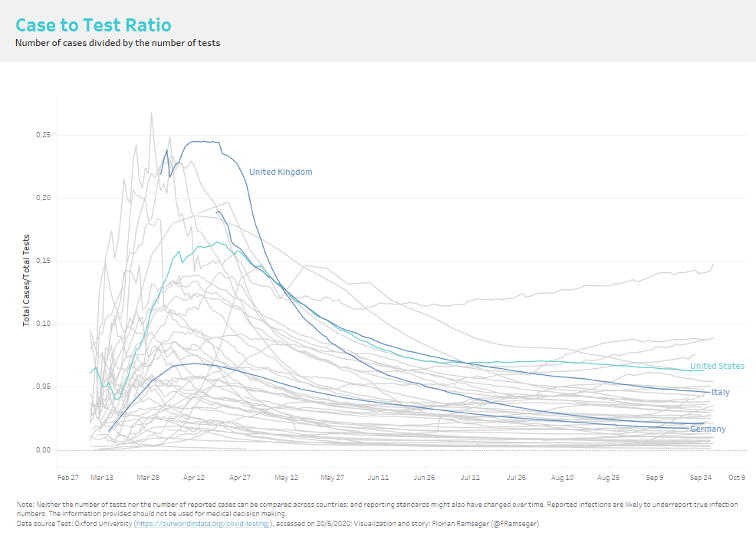Select the May 27 date label

(x=332, y=477)
